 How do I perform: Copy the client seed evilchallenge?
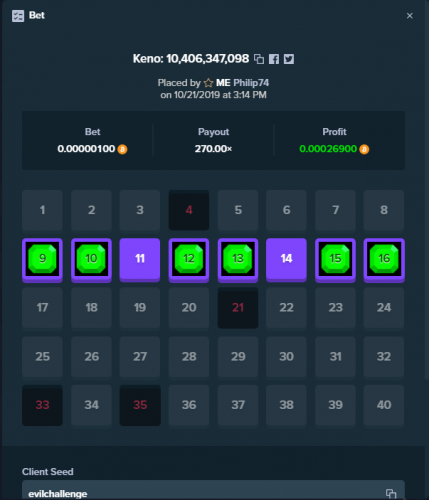(x=391, y=494)
